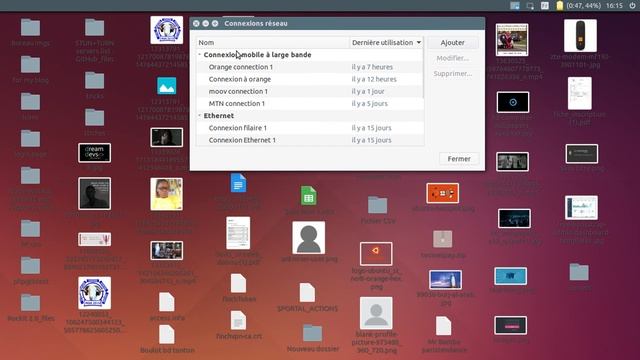The width and height of the screenshot is (640, 360).
Task: Select the zip archive file icon
Action: pos(442,239)
